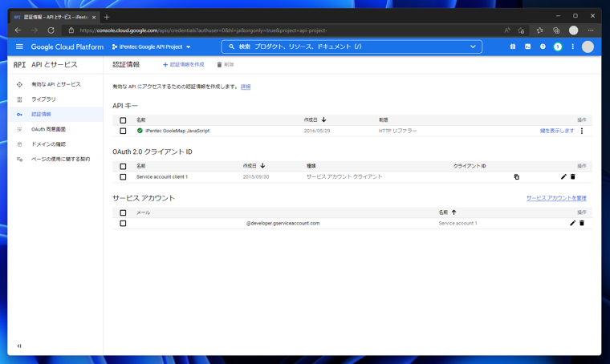Click the gift icon in header

513,47
